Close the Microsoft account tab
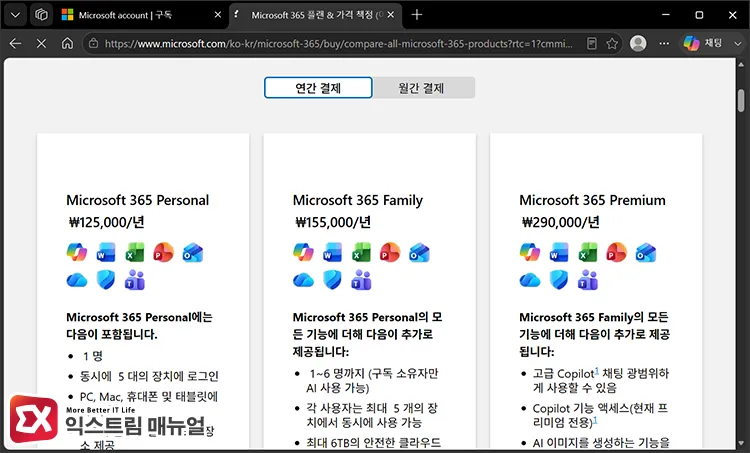750x453 pixels. [x=218, y=15]
